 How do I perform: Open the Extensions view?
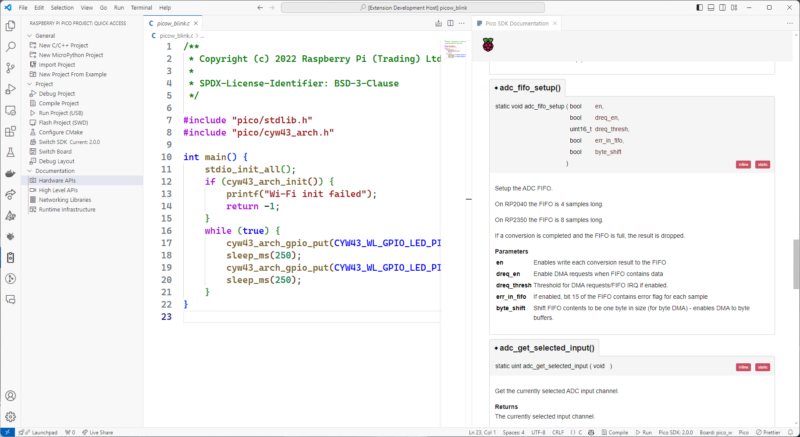[10, 132]
